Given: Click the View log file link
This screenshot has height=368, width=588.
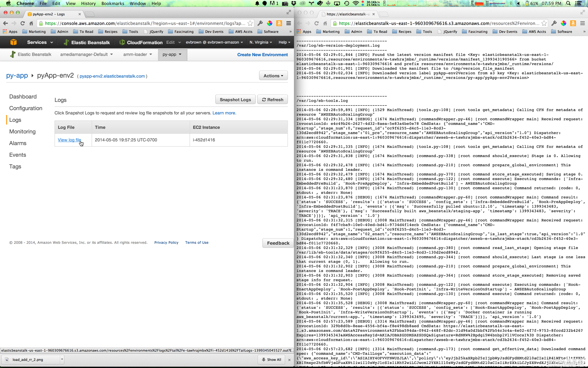Looking at the screenshot, I should 69,140.
